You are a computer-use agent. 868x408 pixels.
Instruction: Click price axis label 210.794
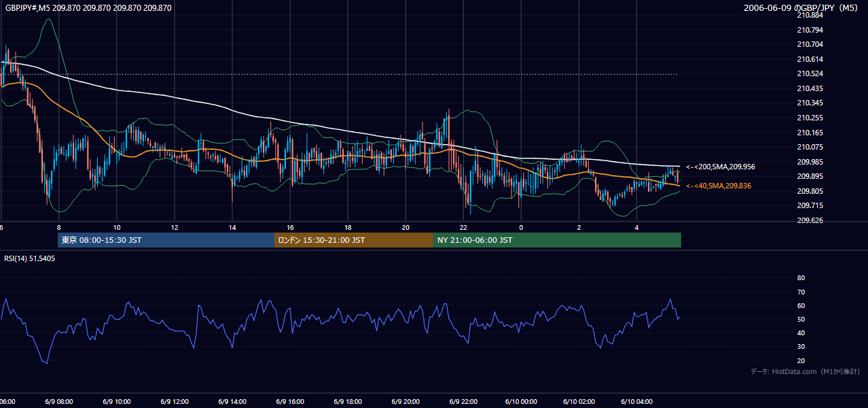point(810,30)
